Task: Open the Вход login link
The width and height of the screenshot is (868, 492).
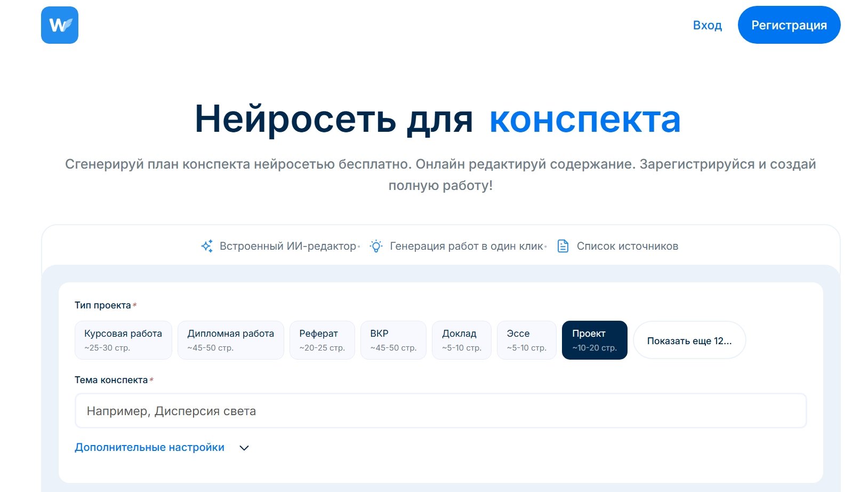Action: 708,25
